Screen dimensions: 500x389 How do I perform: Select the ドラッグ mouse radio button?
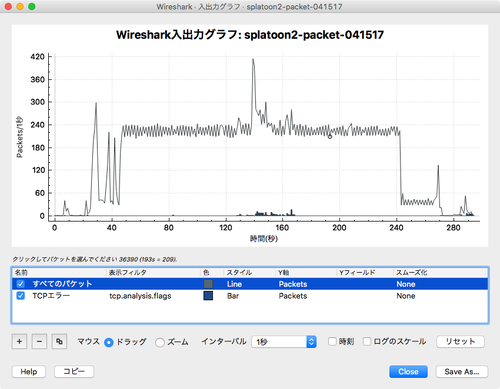pos(109,342)
